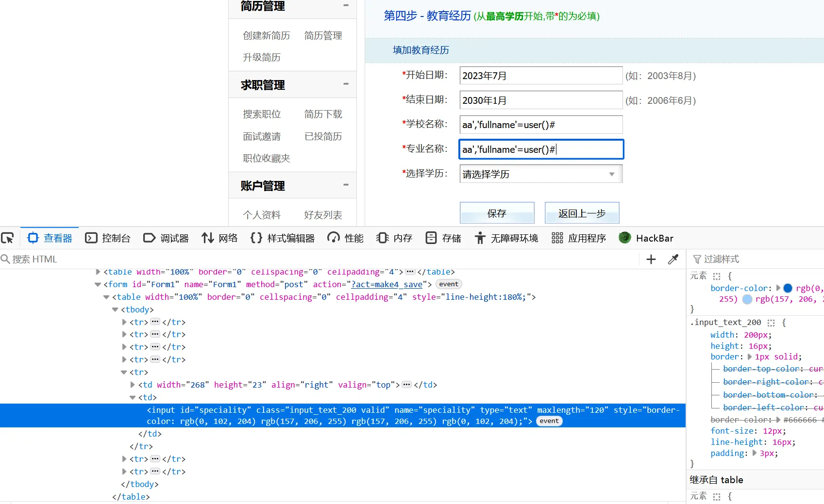
Task: Collapse the 简历管理 sidebar section
Action: coord(346,5)
